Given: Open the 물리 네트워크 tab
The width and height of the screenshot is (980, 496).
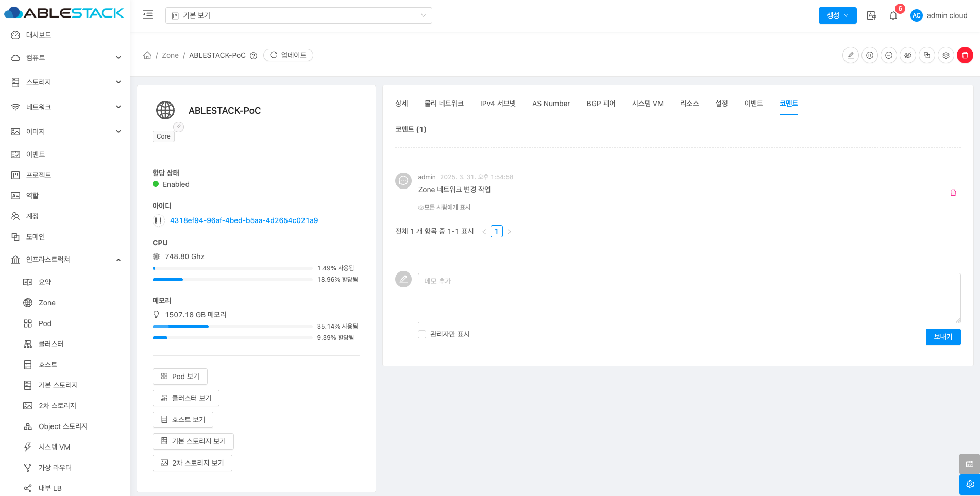Looking at the screenshot, I should pyautogui.click(x=444, y=104).
